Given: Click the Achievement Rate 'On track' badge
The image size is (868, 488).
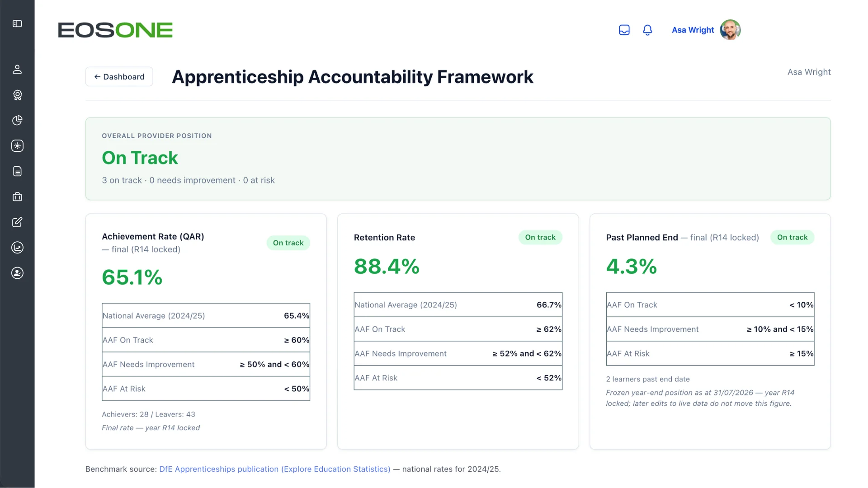Looking at the screenshot, I should tap(288, 243).
